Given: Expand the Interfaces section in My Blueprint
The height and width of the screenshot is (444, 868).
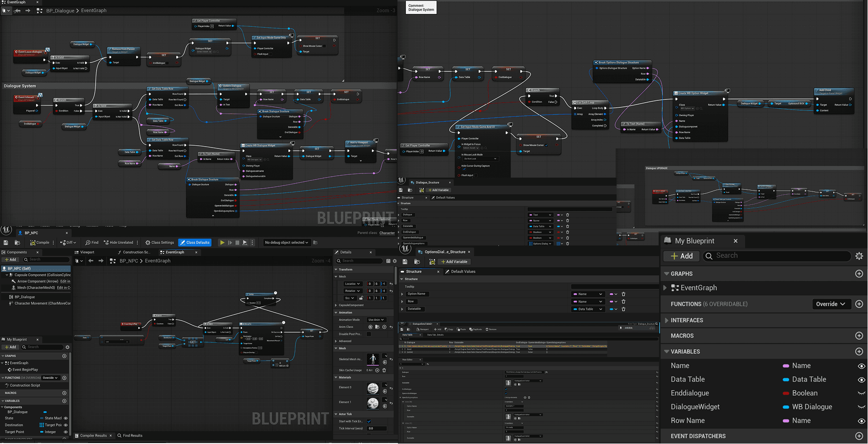Looking at the screenshot, I should pos(666,320).
